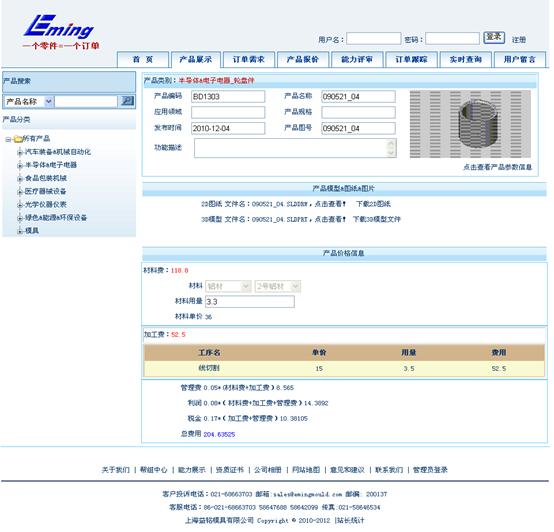Screen dimensions: 554x532
Task: Open the 铝材 material dropdown
Action: coord(228,286)
